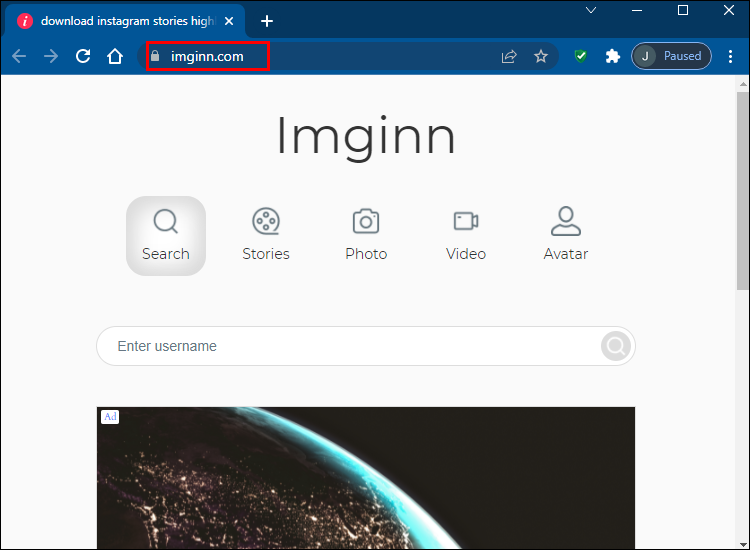Open the green shield security extension
This screenshot has height=550, width=750.
[x=581, y=56]
